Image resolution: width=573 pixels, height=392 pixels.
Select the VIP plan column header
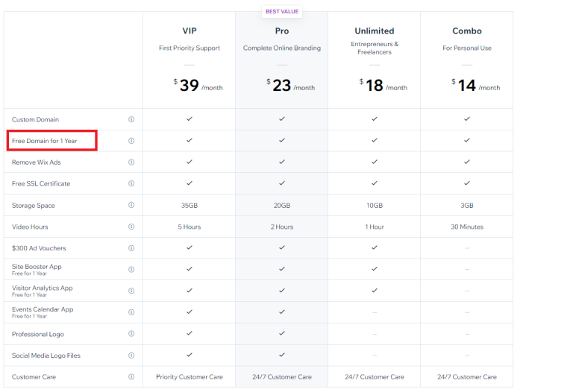[x=190, y=31]
